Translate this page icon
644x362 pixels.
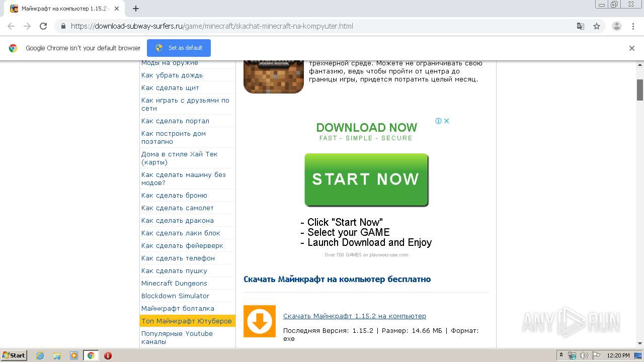coord(580,26)
